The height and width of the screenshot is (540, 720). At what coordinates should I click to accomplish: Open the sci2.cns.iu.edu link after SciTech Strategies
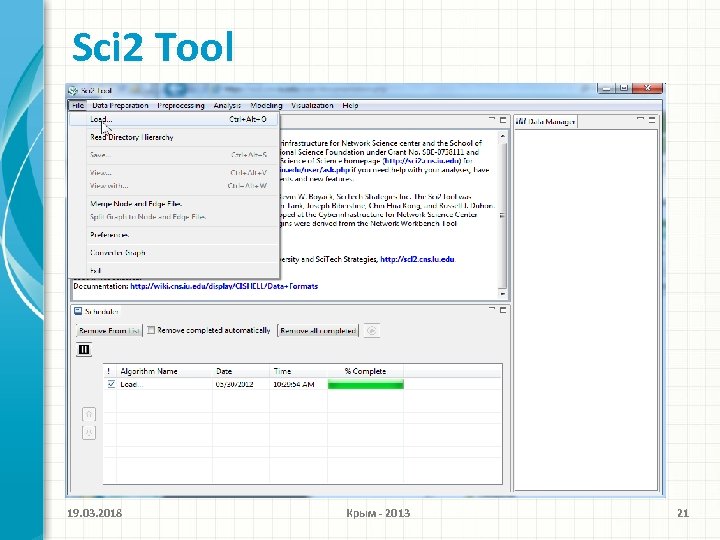point(417,259)
